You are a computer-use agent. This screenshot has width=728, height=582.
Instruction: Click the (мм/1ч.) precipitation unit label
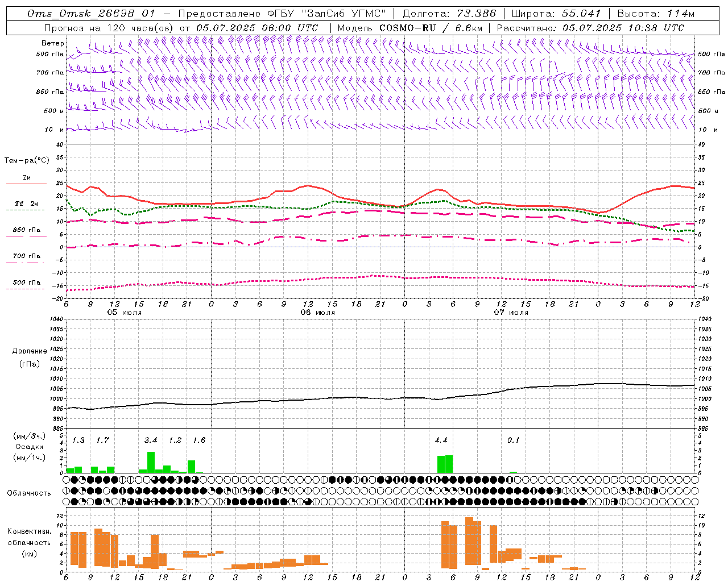pos(29,458)
